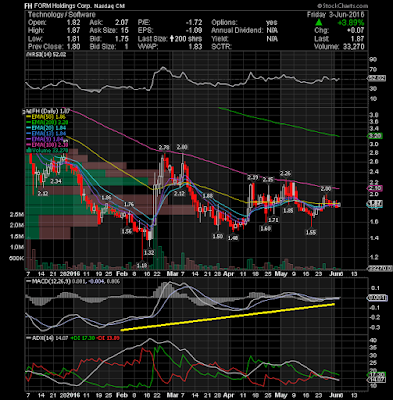Select the 1.50 low annotation
The height and width of the screenshot is (400, 393).
point(218,236)
